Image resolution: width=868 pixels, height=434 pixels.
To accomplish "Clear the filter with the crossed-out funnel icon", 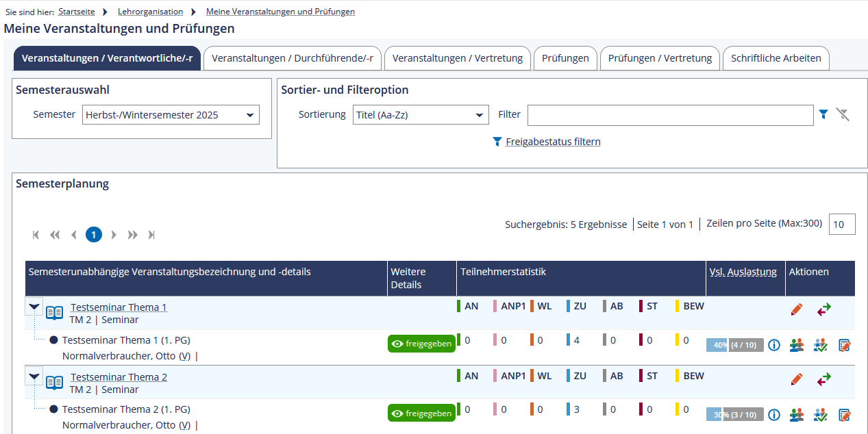I will click(843, 115).
